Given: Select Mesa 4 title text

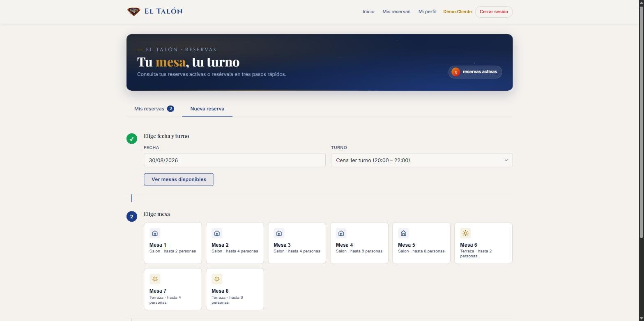Looking at the screenshot, I should point(344,245).
